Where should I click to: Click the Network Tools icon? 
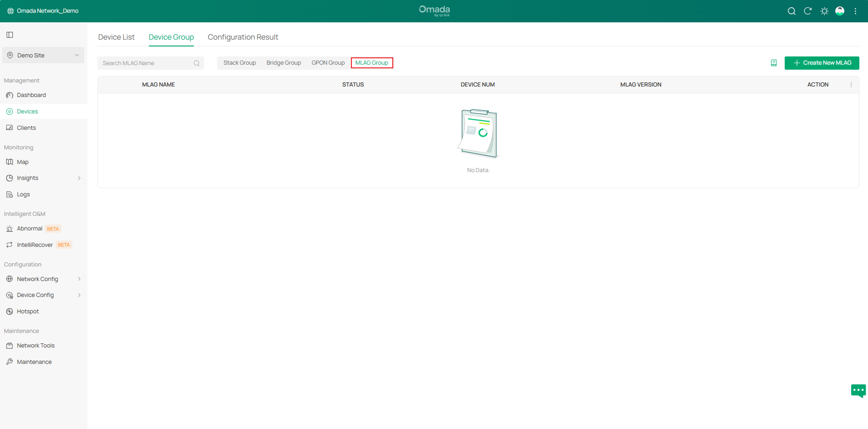coord(9,345)
